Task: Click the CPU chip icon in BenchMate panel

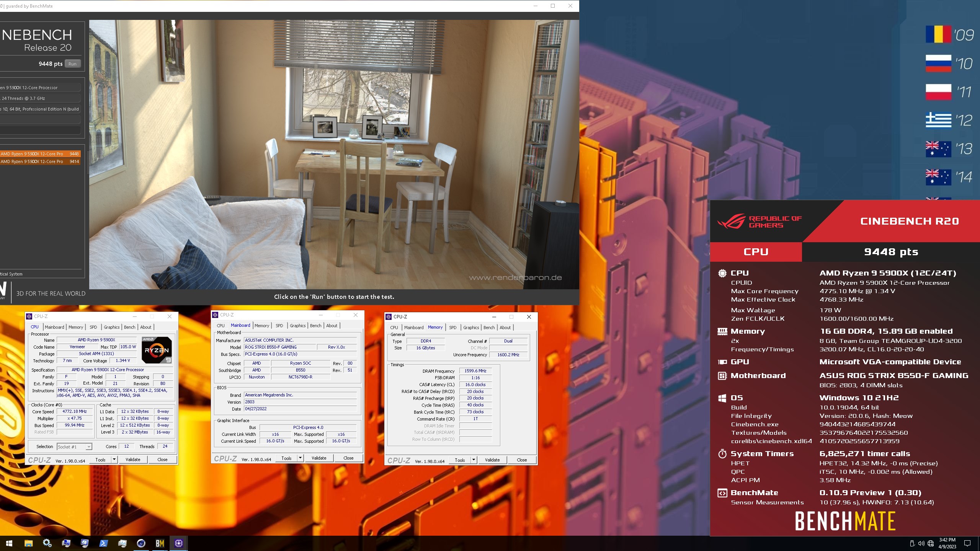Action: coord(722,273)
